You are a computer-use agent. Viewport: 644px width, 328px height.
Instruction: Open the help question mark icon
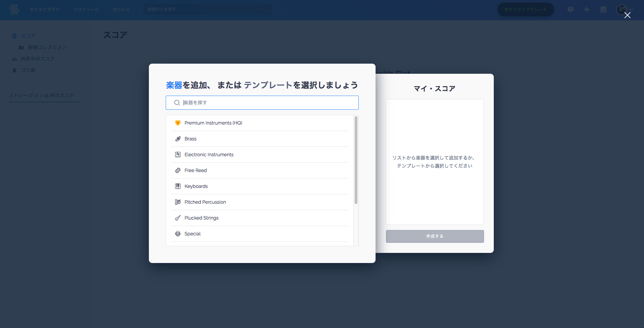pyautogui.click(x=570, y=9)
